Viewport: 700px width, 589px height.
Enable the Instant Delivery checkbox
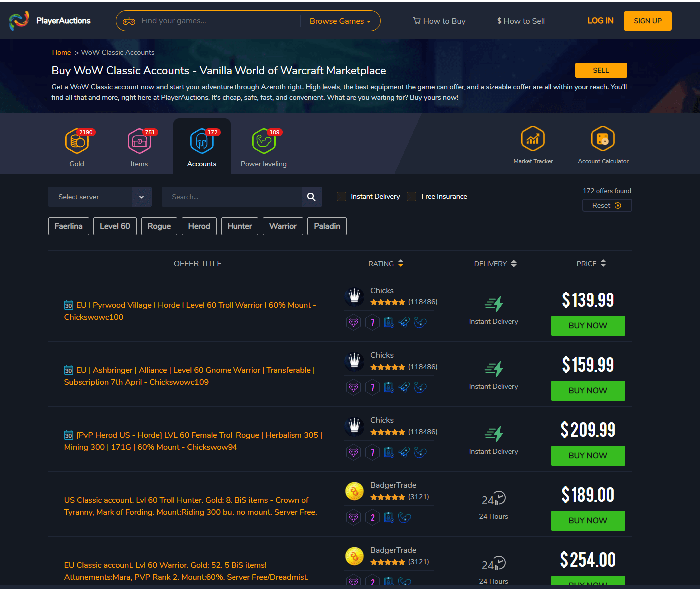[x=341, y=197]
